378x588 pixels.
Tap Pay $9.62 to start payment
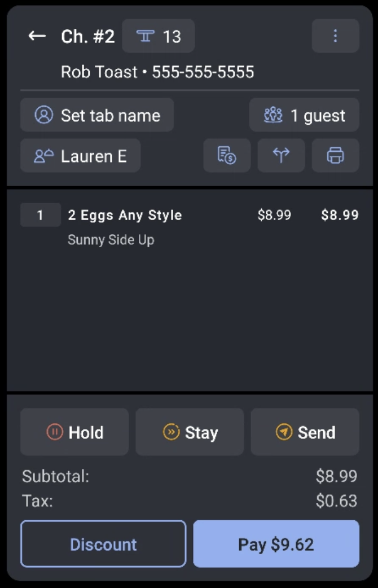(276, 543)
